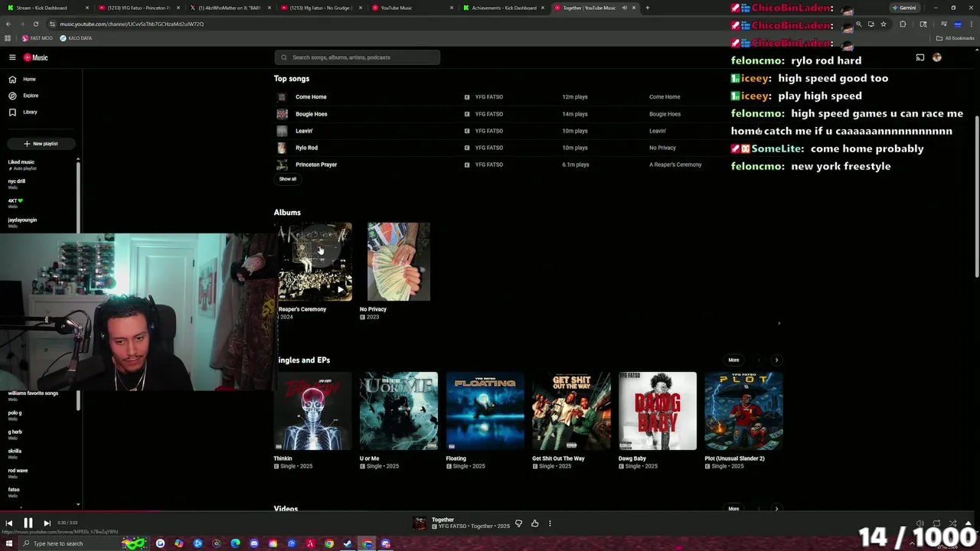Open the skrilla playlist

[15, 453]
